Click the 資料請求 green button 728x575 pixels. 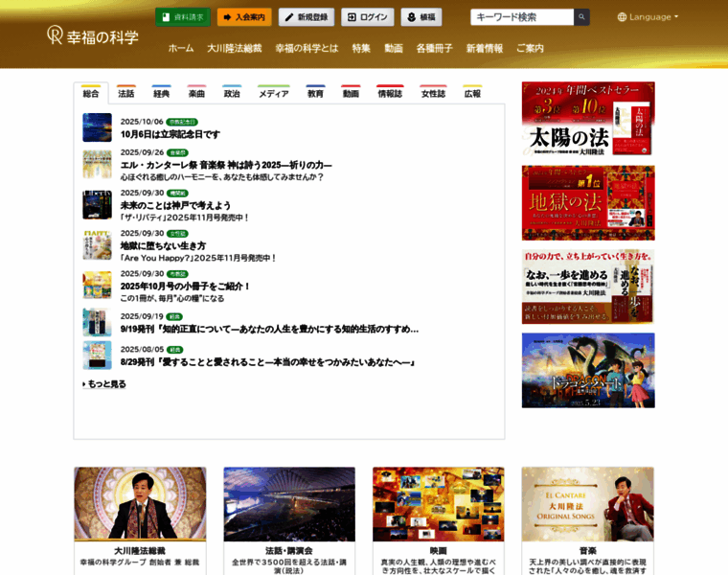[x=182, y=17]
